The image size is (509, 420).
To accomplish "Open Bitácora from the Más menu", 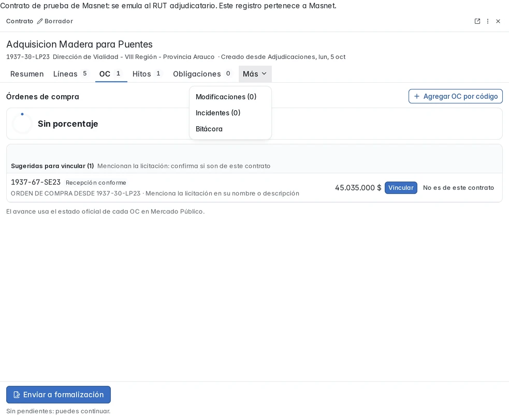I will pos(230,129).
